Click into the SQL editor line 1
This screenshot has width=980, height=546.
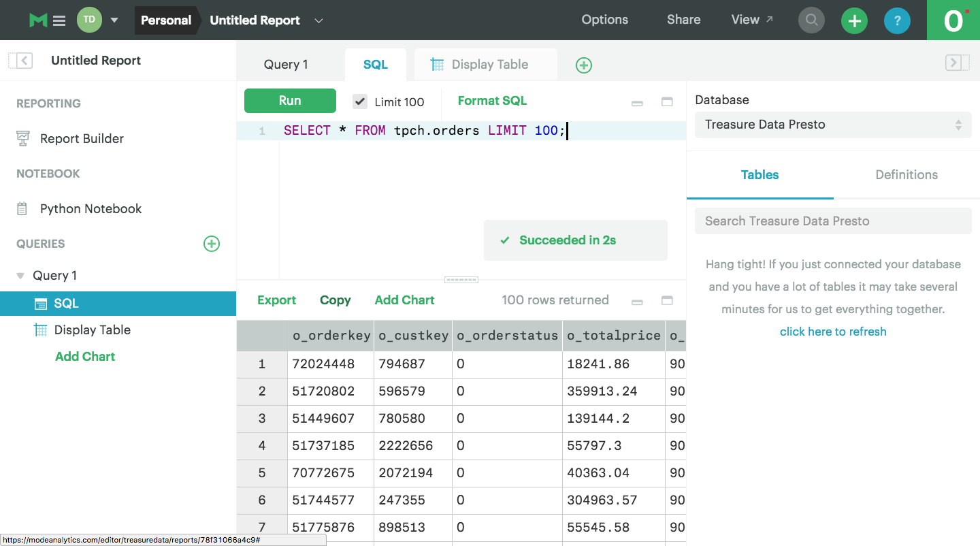click(481, 131)
